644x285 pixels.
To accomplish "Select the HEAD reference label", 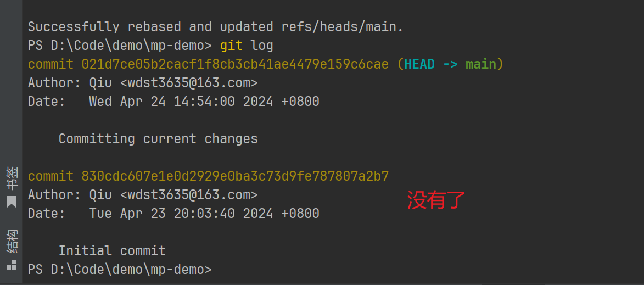I will 419,64.
